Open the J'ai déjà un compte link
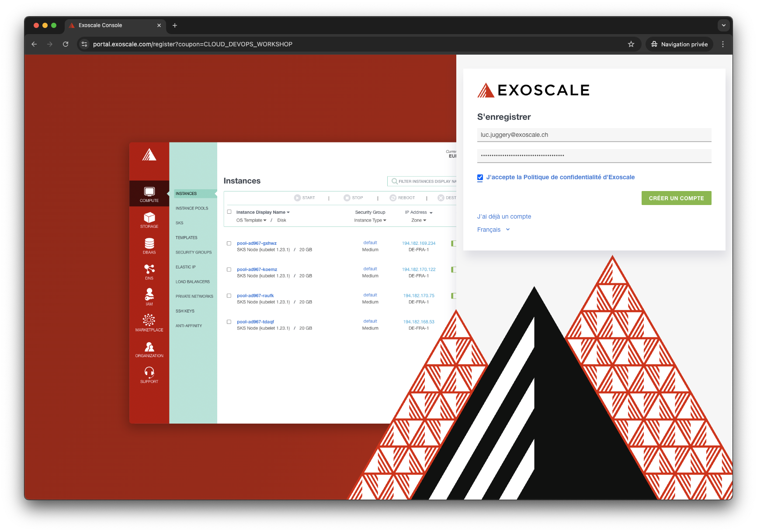The image size is (757, 532). pos(504,216)
